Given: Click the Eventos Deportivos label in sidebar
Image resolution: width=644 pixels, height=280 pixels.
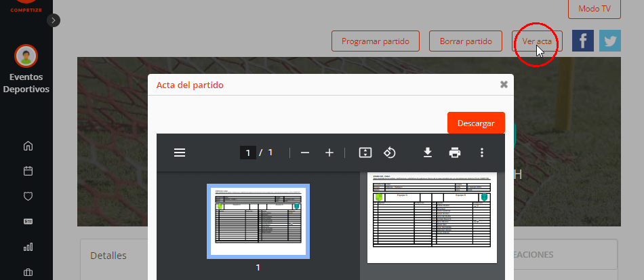Looking at the screenshot, I should click(x=26, y=83).
